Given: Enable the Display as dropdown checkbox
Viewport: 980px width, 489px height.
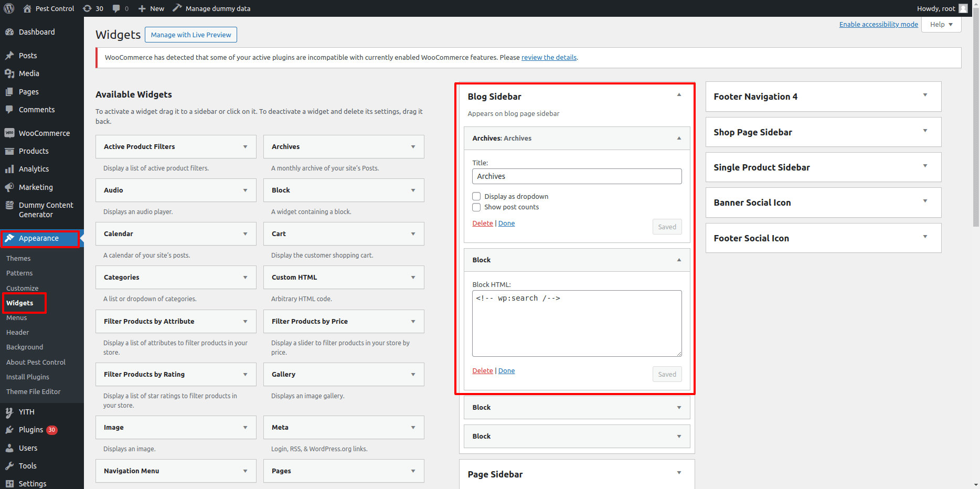Looking at the screenshot, I should click(x=476, y=196).
